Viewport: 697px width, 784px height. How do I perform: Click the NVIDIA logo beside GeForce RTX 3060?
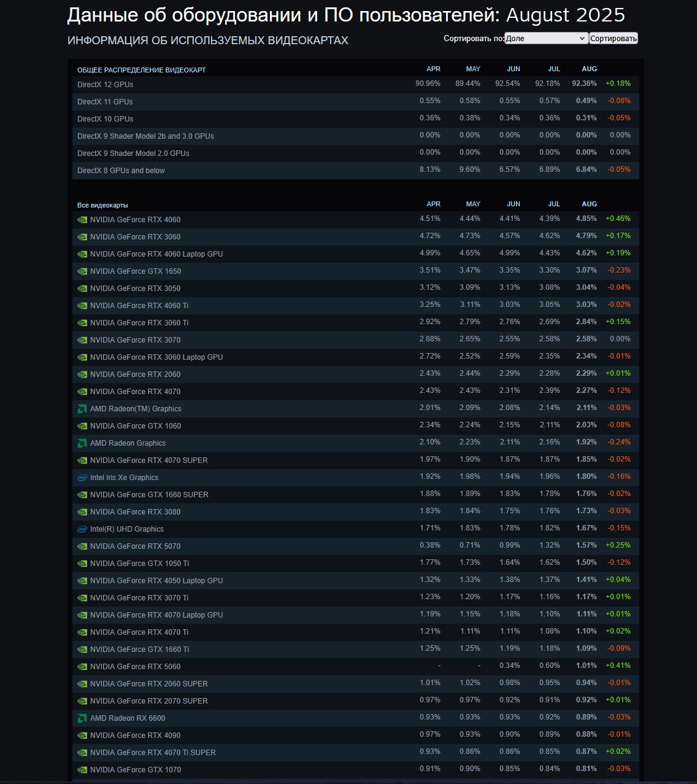(x=82, y=236)
